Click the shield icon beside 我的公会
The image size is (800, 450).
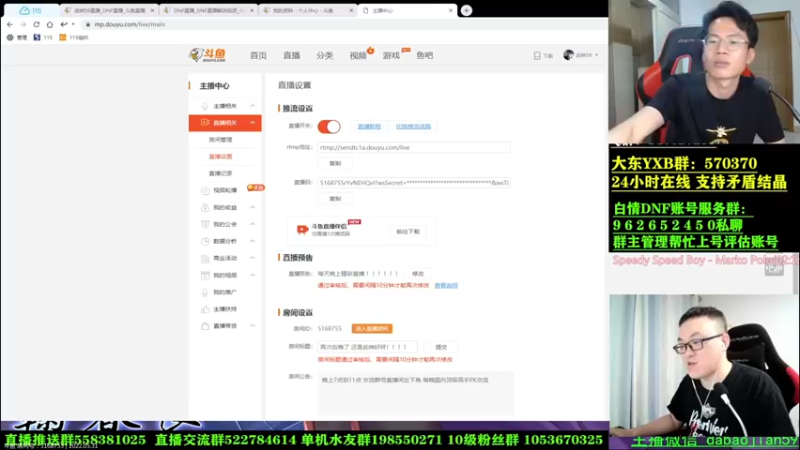tap(205, 224)
